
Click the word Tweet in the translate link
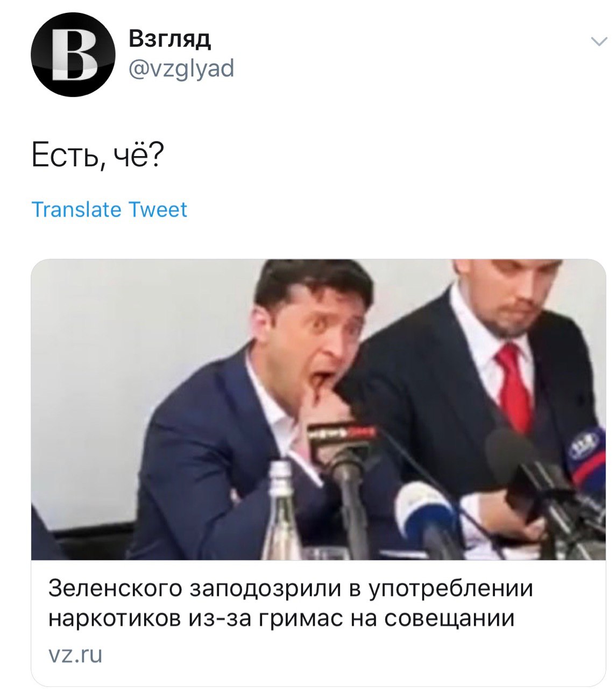158,209
